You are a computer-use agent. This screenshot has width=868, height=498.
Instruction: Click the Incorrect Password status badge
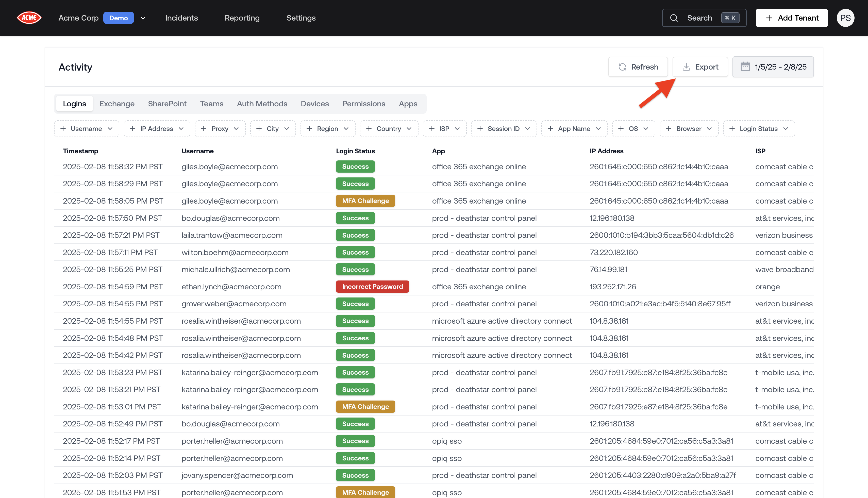pyautogui.click(x=372, y=287)
